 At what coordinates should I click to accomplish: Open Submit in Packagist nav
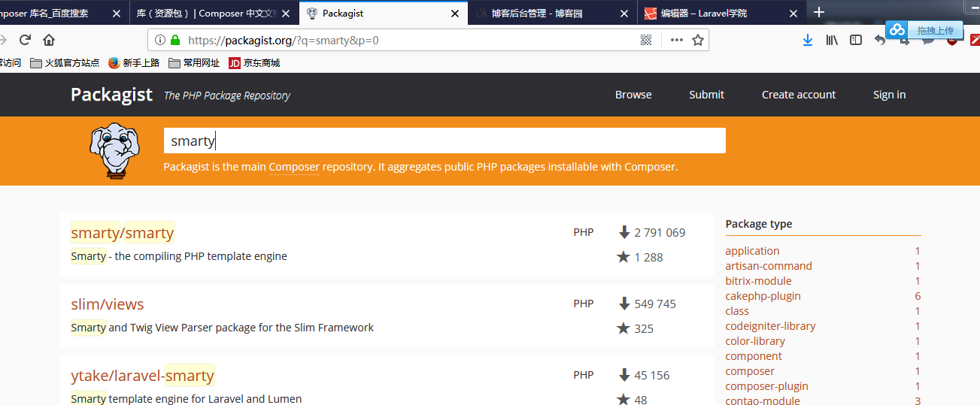tap(706, 95)
